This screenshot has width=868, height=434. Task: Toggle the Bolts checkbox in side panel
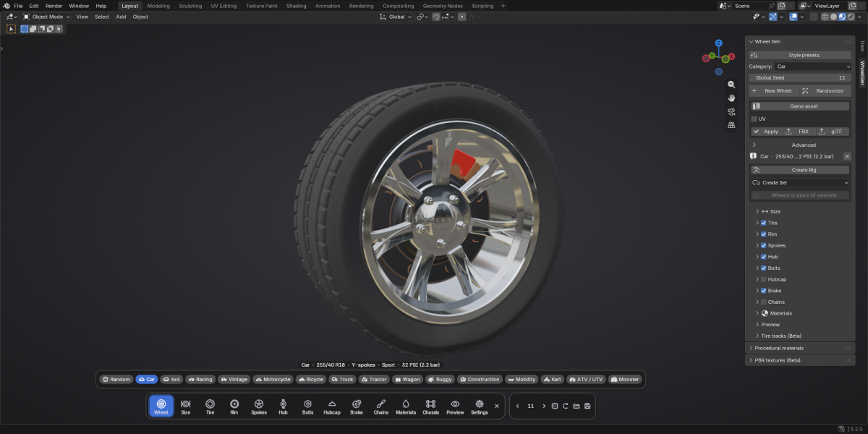point(764,268)
